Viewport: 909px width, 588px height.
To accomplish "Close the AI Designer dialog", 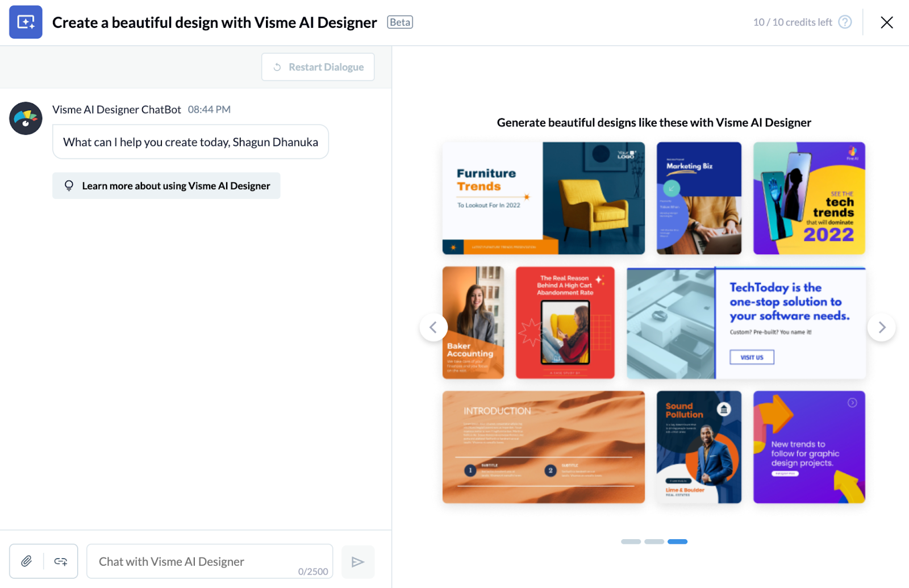I will pos(887,22).
